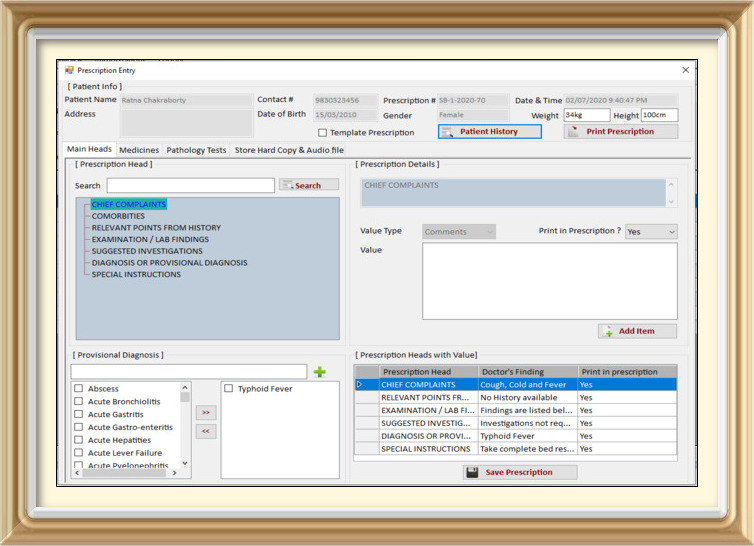Select SUGGESTED INVESTIGATIONS in the prescription head tree
This screenshot has width=754, height=546.
(x=146, y=251)
